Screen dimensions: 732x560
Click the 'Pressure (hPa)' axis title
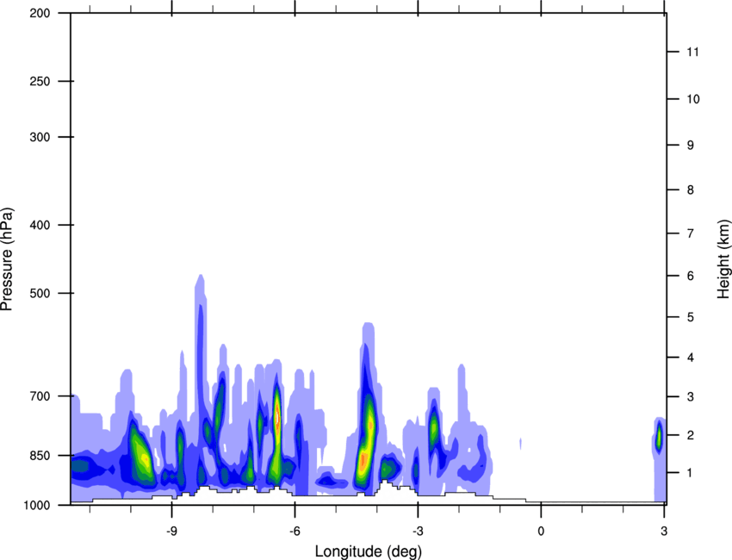(x=7, y=259)
